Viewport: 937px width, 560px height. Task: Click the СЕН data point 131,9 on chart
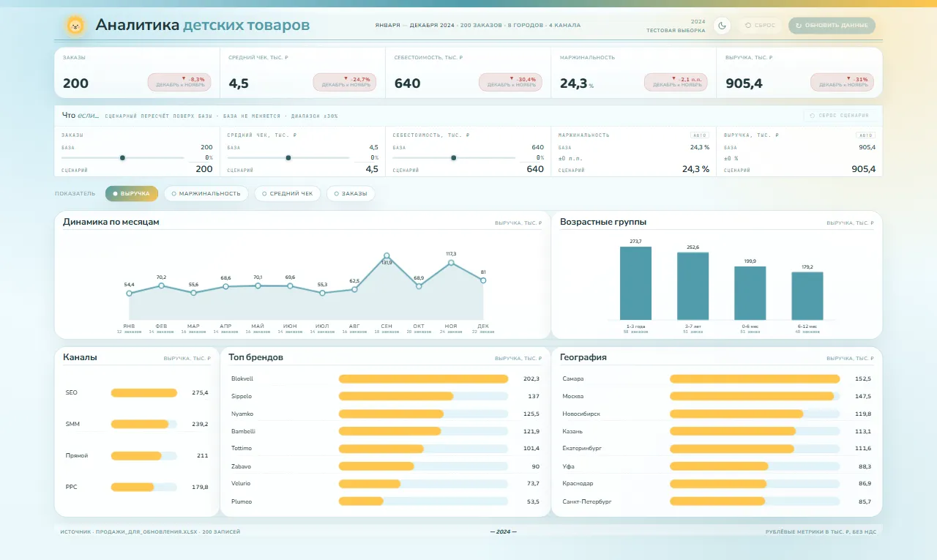[387, 255]
